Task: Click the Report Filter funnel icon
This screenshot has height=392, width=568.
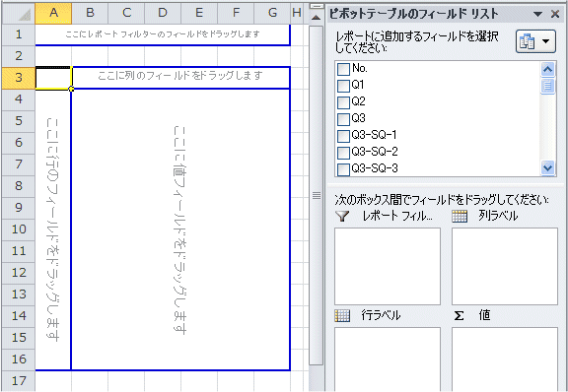Action: tap(342, 217)
